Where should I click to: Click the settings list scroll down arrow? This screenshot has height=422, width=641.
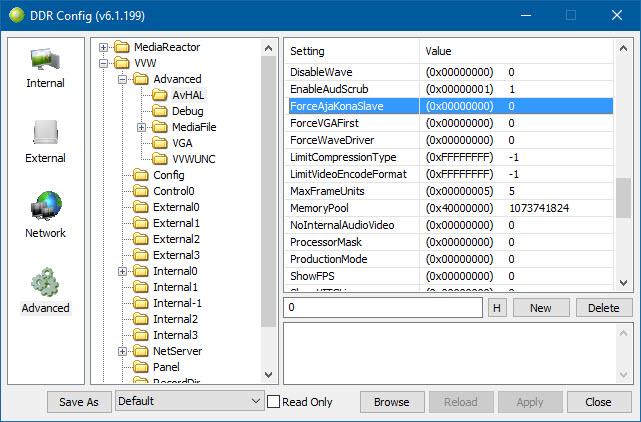click(623, 283)
